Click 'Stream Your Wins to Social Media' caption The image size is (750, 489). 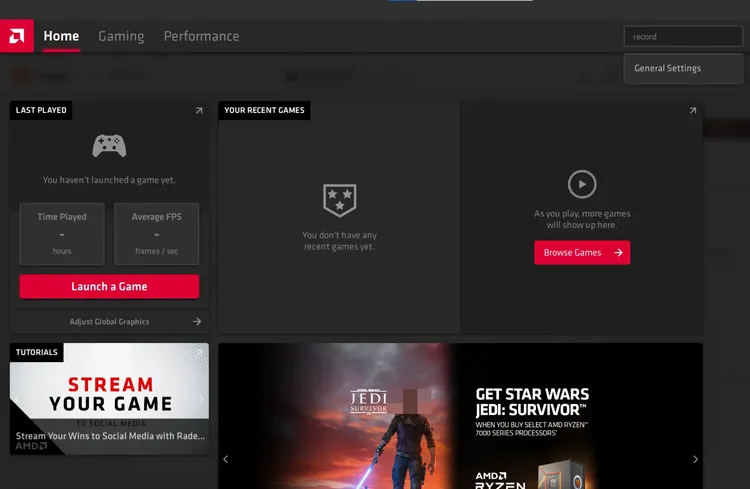pos(110,436)
